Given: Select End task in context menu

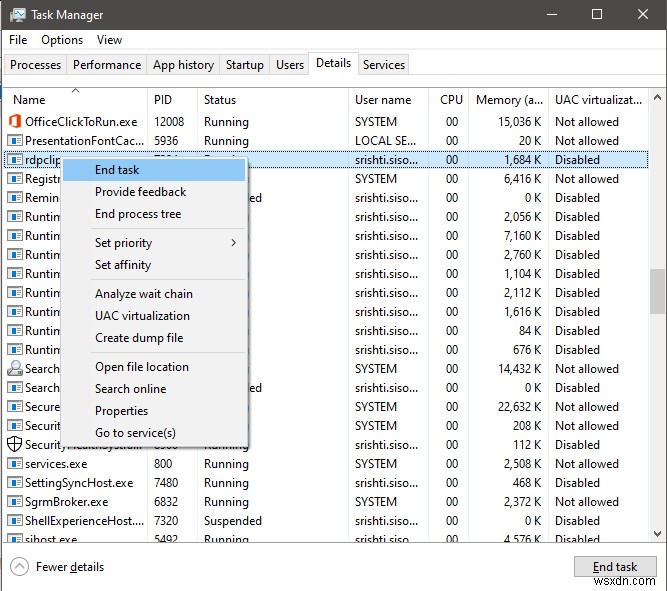Looking at the screenshot, I should (x=117, y=170).
